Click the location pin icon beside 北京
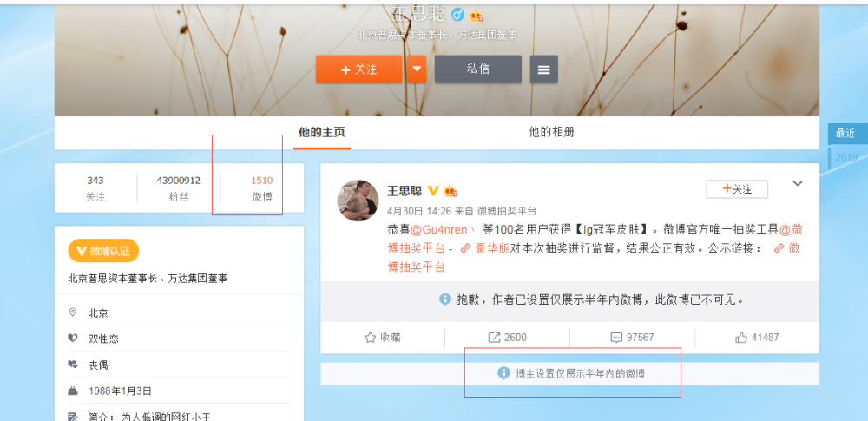The width and height of the screenshot is (868, 421). point(73,312)
